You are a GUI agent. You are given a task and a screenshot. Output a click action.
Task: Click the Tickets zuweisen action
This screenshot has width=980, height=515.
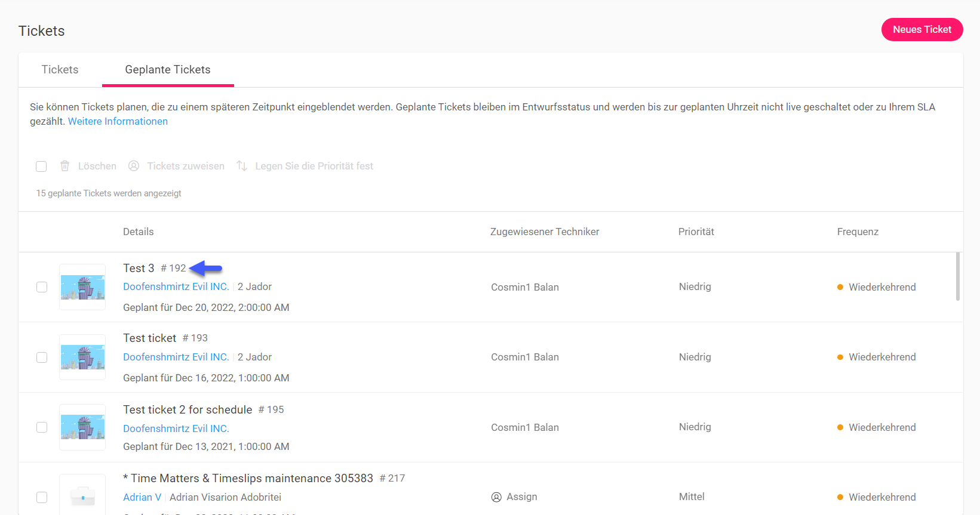point(186,166)
